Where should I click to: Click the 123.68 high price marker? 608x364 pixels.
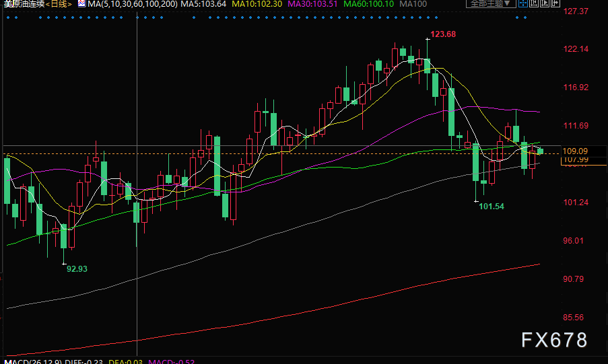[443, 34]
